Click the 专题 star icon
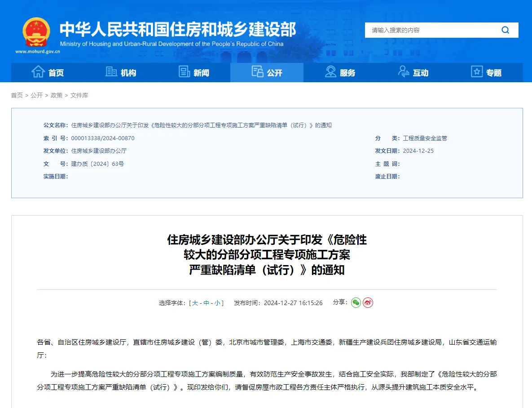The width and height of the screenshot is (532, 408). click(477, 72)
